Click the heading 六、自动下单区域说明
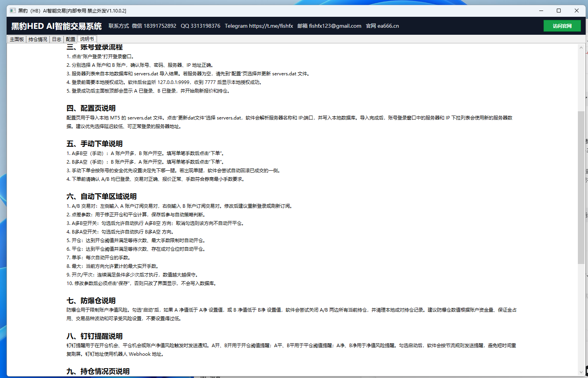 pos(101,196)
